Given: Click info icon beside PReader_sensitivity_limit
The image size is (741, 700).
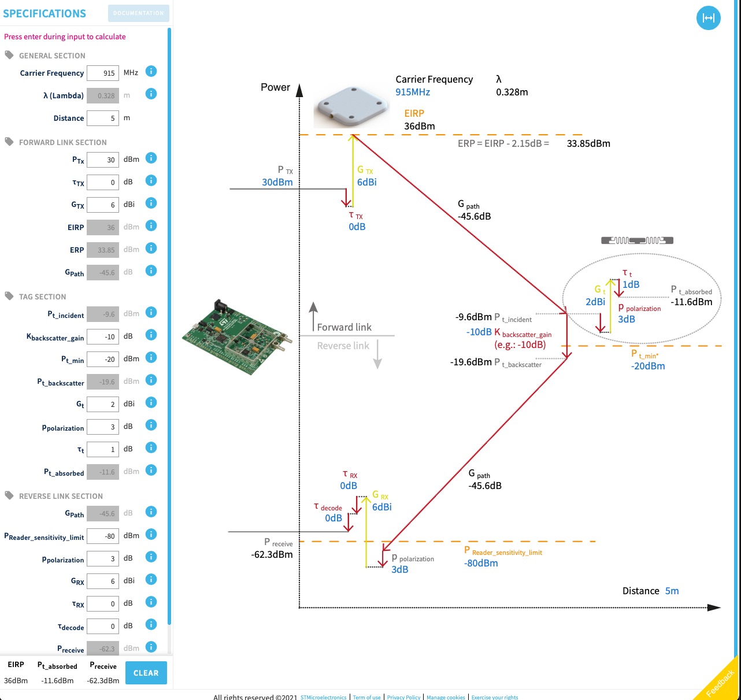Looking at the screenshot, I should click(151, 534).
